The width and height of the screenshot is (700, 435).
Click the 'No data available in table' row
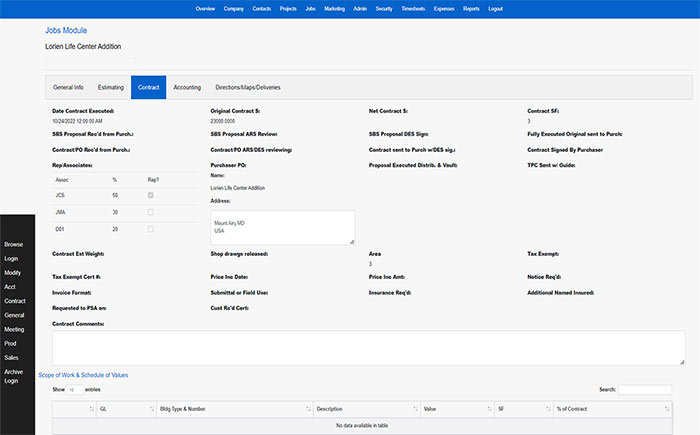coord(362,426)
